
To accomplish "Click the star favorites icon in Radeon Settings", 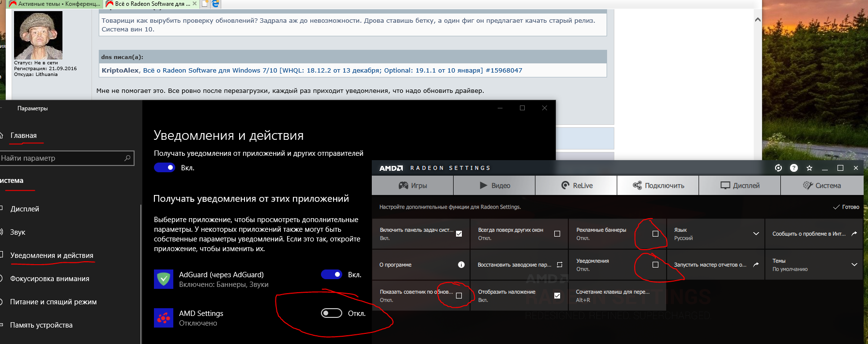I will pos(809,168).
